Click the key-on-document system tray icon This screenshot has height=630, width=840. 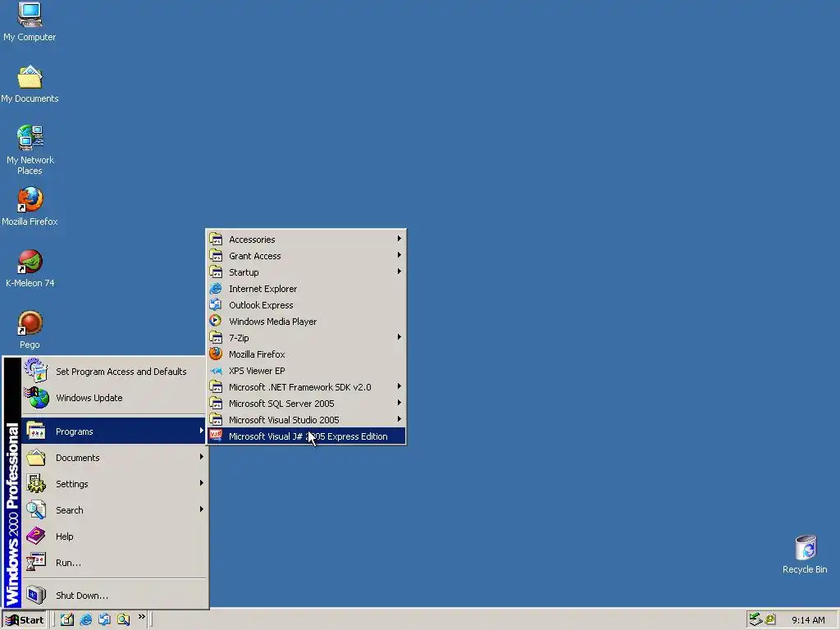click(x=770, y=619)
